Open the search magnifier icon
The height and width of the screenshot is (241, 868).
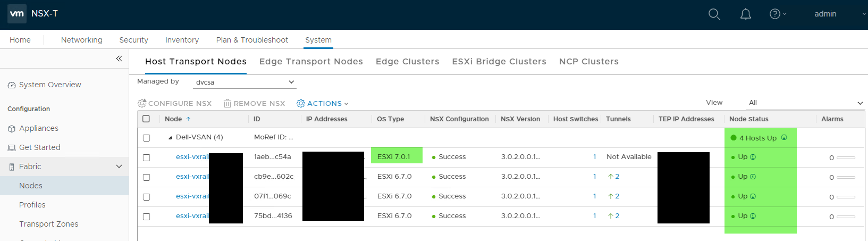pos(714,14)
